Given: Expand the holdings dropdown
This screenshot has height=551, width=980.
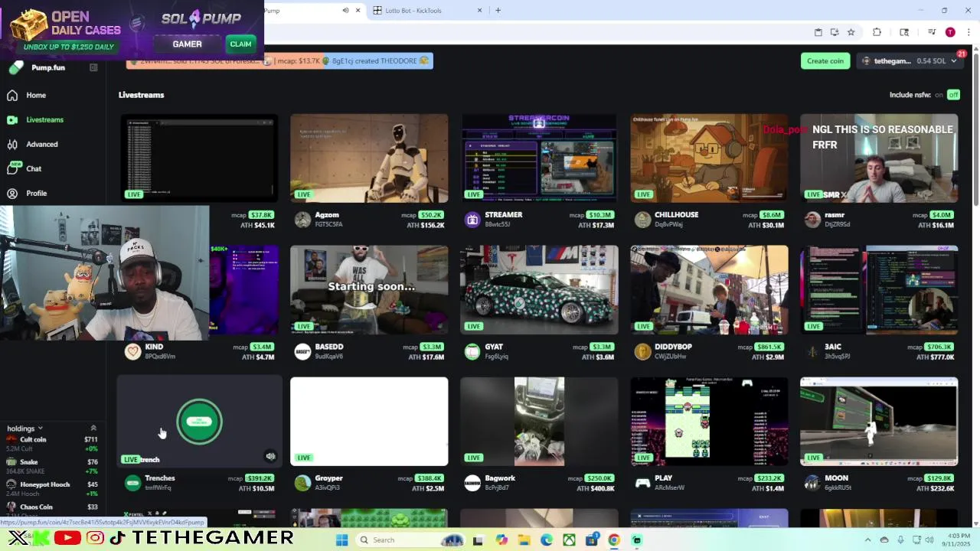Looking at the screenshot, I should point(24,429).
